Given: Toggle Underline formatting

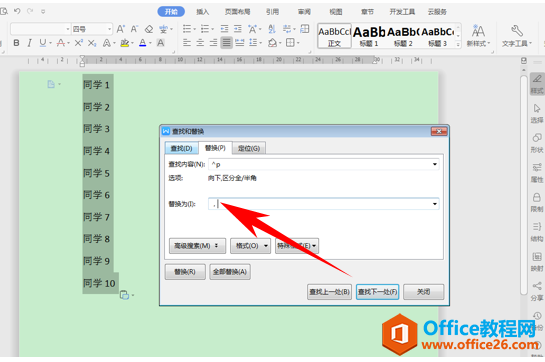Looking at the screenshot, I should [x=43, y=43].
